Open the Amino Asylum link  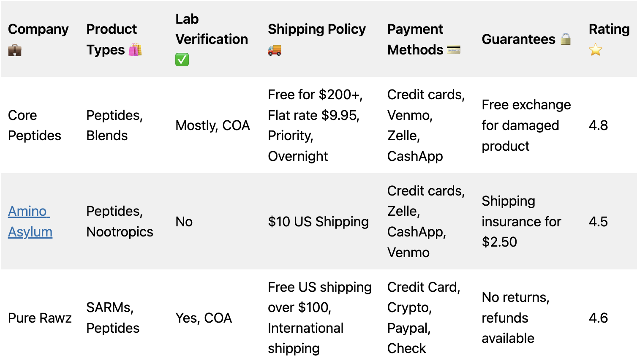(30, 221)
